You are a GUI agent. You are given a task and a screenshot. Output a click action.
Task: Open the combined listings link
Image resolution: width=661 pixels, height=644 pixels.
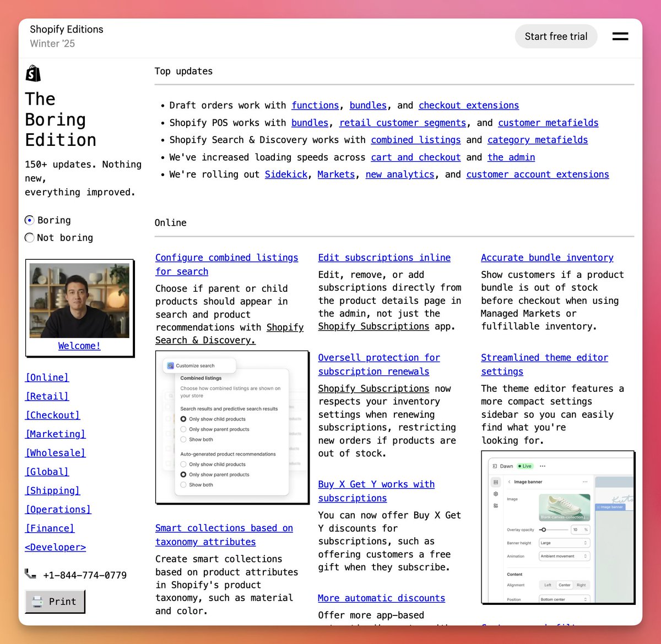click(416, 140)
